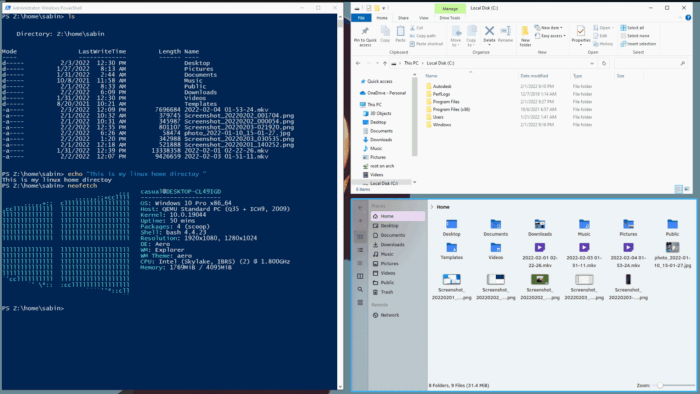The height and width of the screenshot is (394, 700).
Task: Click the Explorer help question mark icon
Action: (x=688, y=18)
